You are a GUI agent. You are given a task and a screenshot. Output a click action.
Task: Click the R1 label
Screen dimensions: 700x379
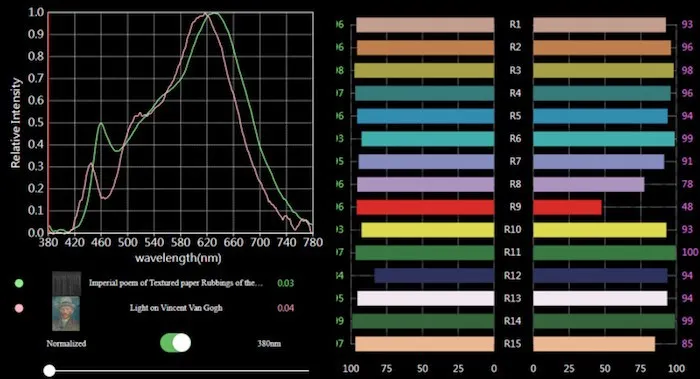point(515,25)
